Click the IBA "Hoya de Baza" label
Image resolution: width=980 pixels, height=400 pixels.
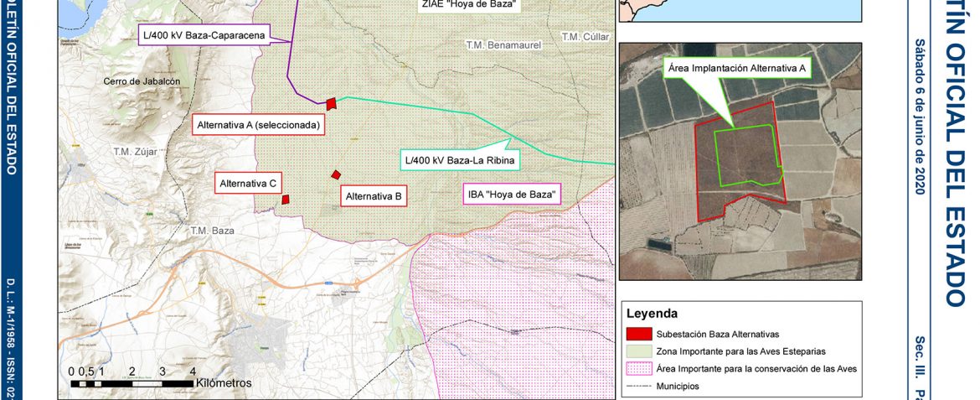[511, 195]
